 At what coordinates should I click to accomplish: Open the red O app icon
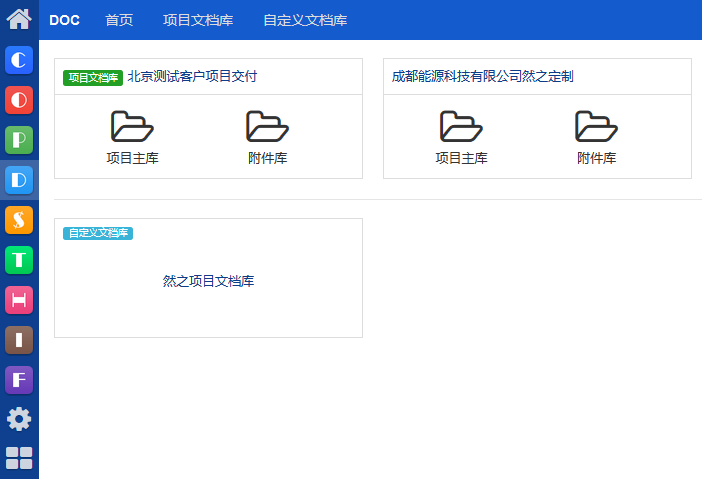[x=19, y=100]
